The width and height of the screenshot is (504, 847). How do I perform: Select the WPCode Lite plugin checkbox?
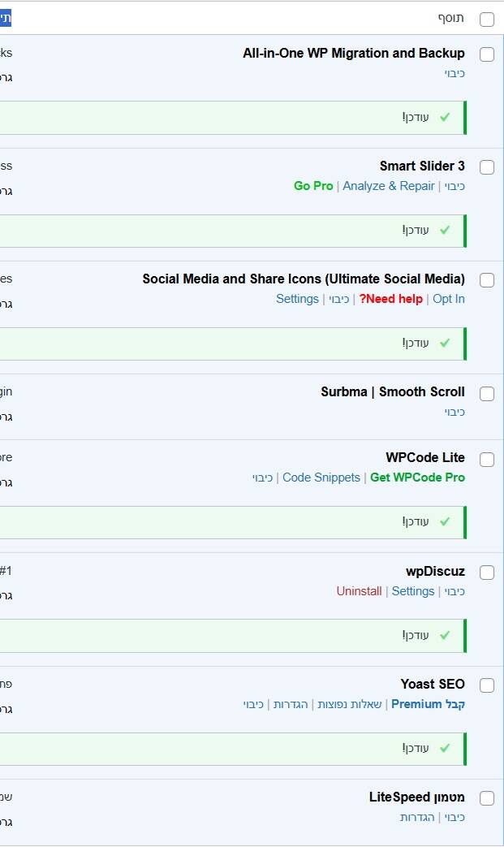[x=487, y=460]
